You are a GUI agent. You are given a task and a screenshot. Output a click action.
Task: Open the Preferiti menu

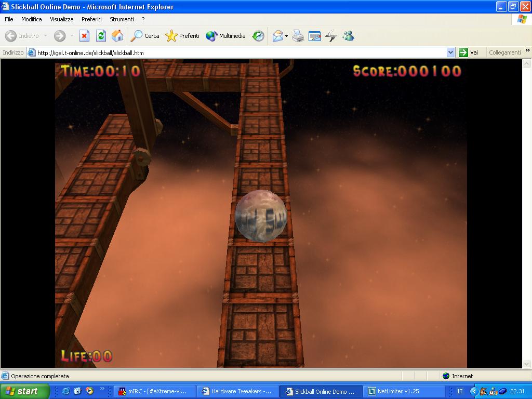point(91,19)
